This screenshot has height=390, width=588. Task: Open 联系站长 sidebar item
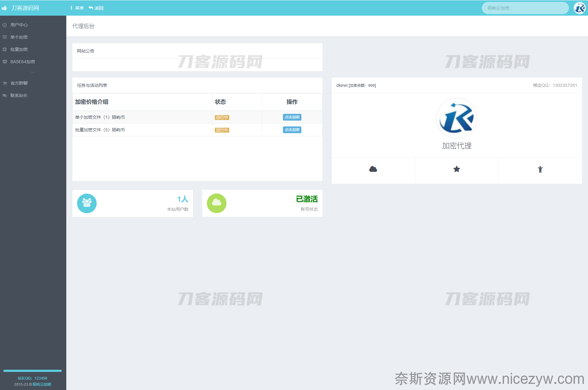tap(33, 95)
